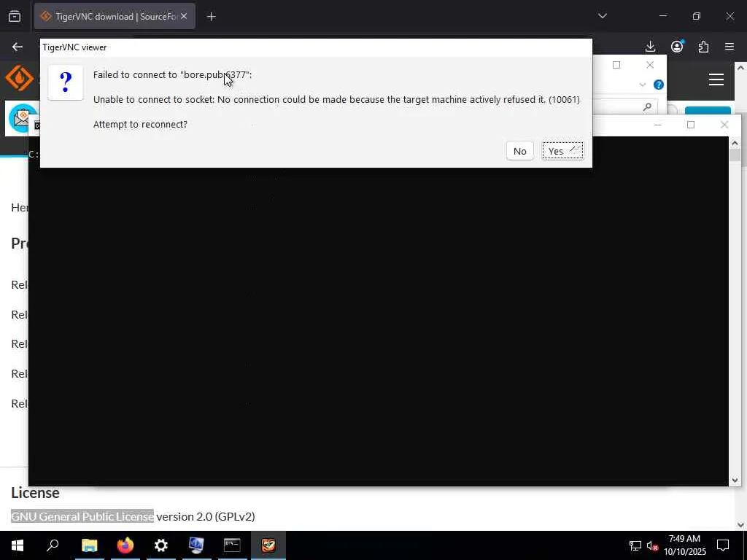Open File Explorer from the taskbar
This screenshot has height=560, width=747.
pos(89,545)
